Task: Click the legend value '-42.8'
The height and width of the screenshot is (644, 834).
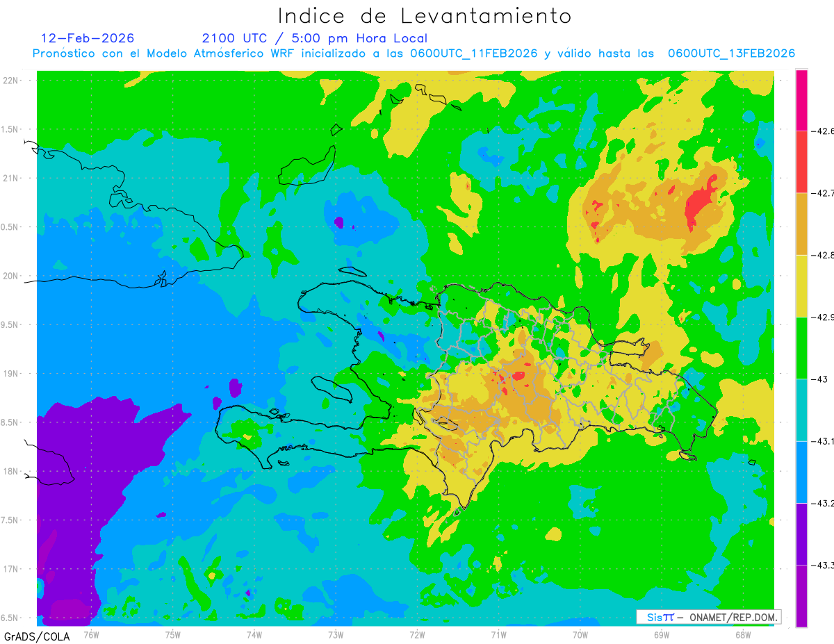Action: (x=823, y=255)
